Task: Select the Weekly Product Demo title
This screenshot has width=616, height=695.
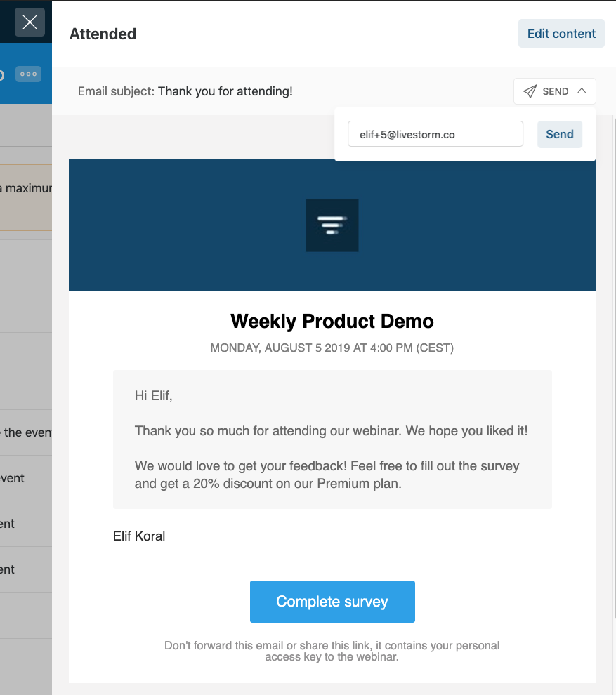Action: tap(332, 321)
